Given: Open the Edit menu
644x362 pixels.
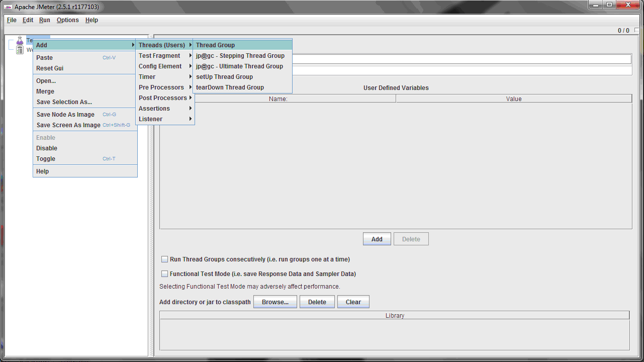Looking at the screenshot, I should (x=28, y=20).
